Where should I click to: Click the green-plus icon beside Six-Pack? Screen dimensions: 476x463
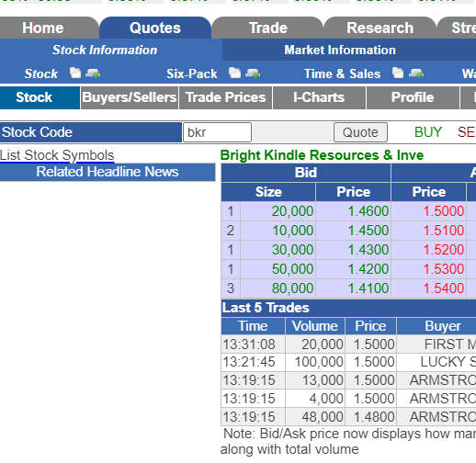[x=253, y=73]
